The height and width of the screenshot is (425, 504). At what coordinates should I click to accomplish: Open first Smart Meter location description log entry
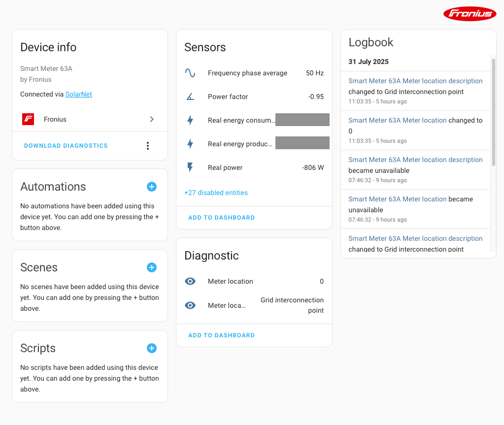[x=415, y=81]
